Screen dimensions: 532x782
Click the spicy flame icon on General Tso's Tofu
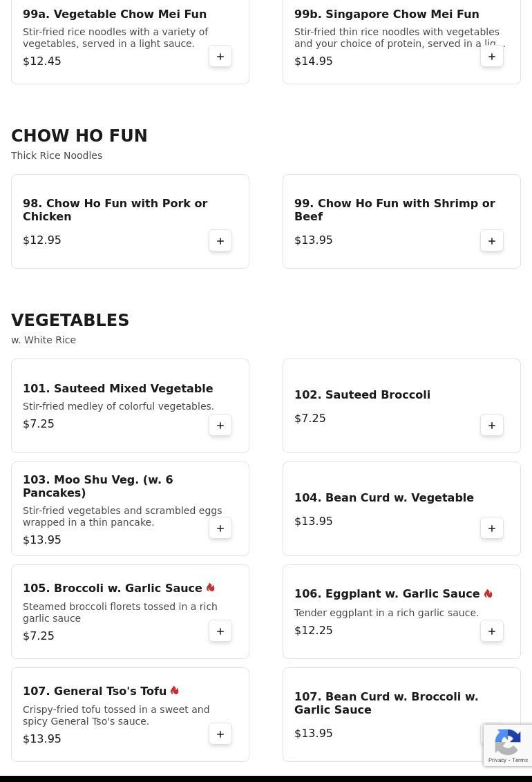[x=175, y=691]
